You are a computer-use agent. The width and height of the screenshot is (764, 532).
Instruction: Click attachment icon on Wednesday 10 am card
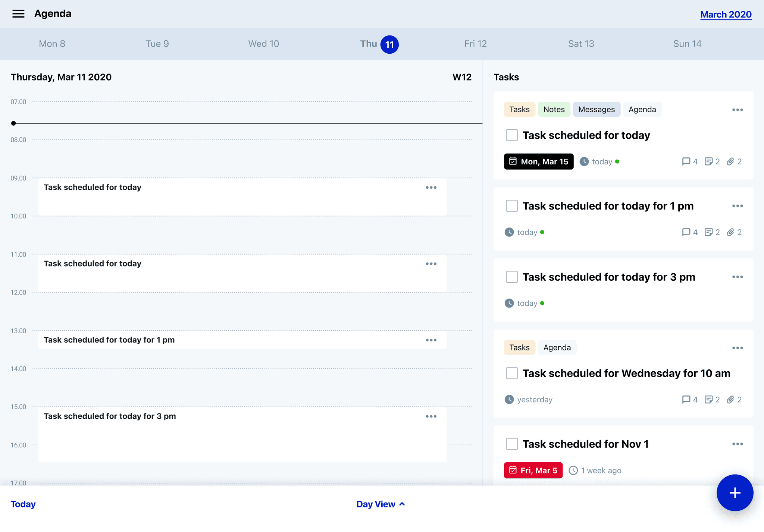[x=730, y=400]
